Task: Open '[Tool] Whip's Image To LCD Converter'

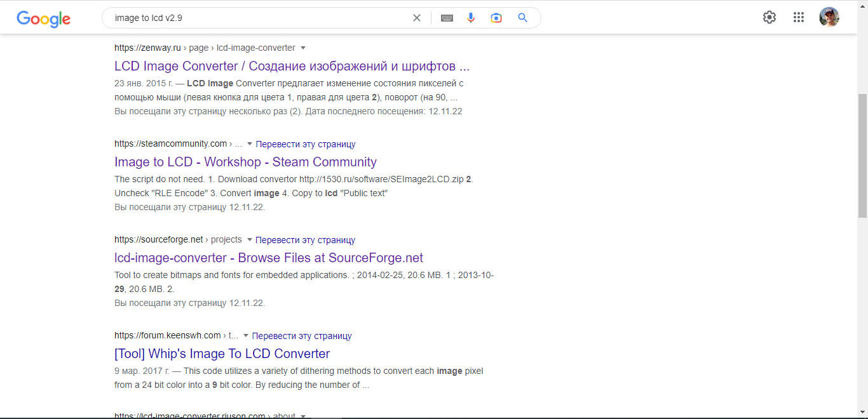Action: pos(222,354)
